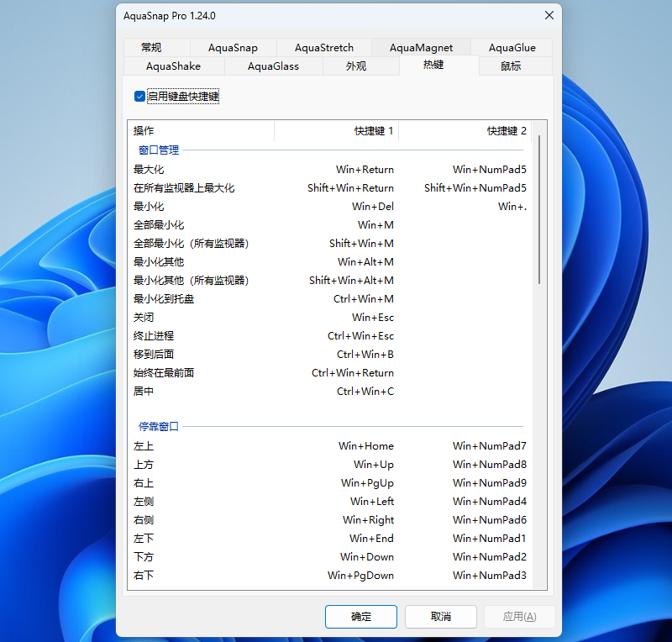Select the 最小化其他 (所有监视器) row
The height and width of the screenshot is (642, 672).
(330, 280)
